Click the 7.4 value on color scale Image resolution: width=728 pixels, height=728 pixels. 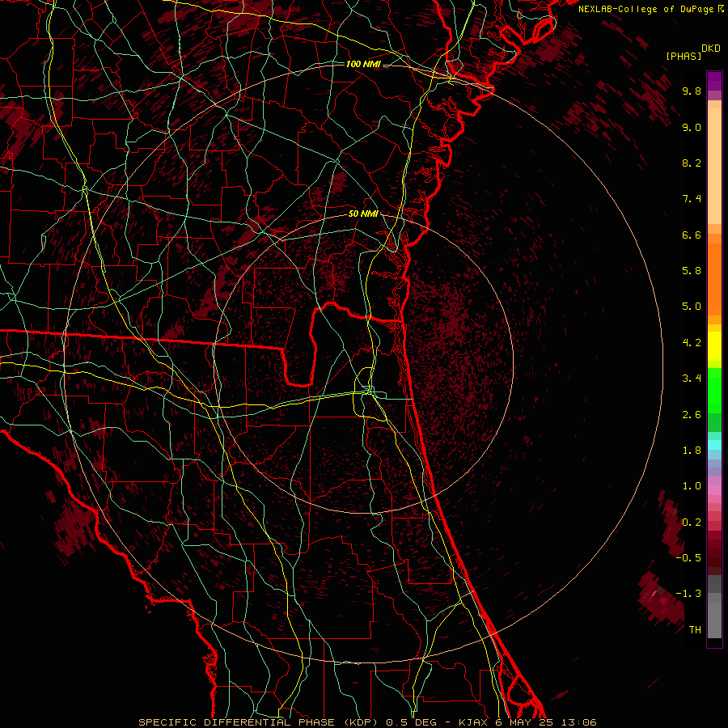(692, 199)
